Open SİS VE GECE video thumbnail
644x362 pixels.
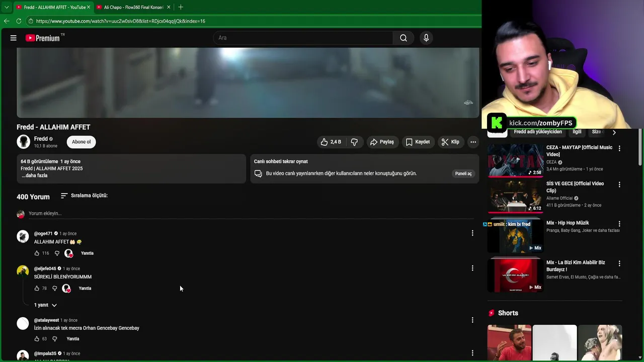point(515,196)
